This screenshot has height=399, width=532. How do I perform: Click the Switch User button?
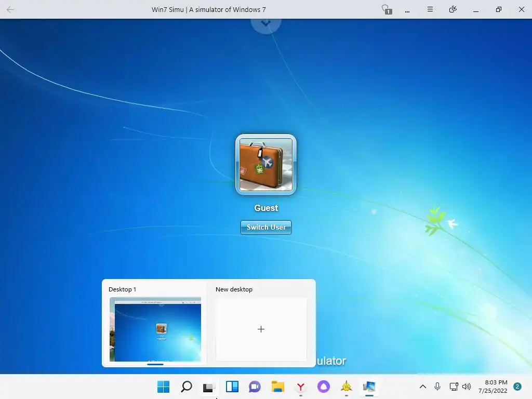(x=266, y=228)
